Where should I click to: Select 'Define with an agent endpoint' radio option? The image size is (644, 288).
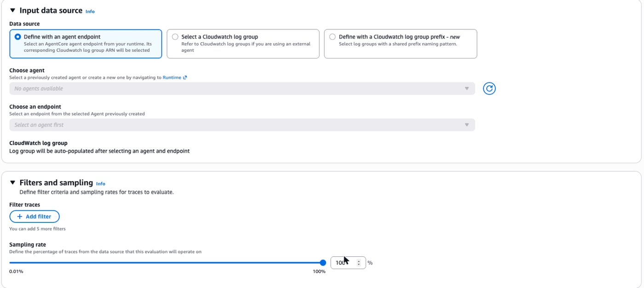(17, 37)
